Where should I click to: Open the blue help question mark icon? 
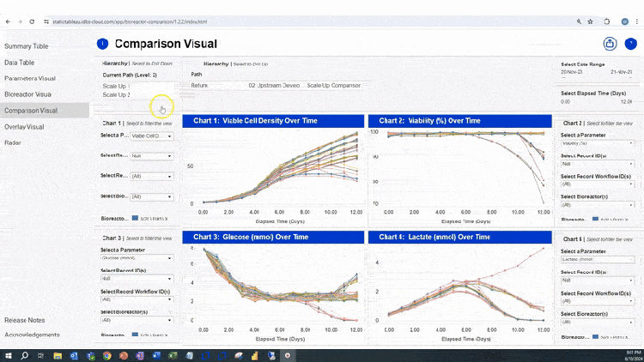[x=631, y=44]
